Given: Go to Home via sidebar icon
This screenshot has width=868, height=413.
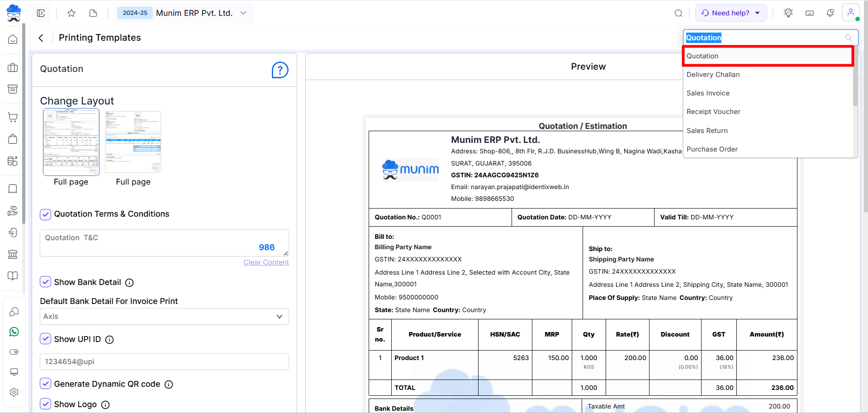Looking at the screenshot, I should point(13,39).
